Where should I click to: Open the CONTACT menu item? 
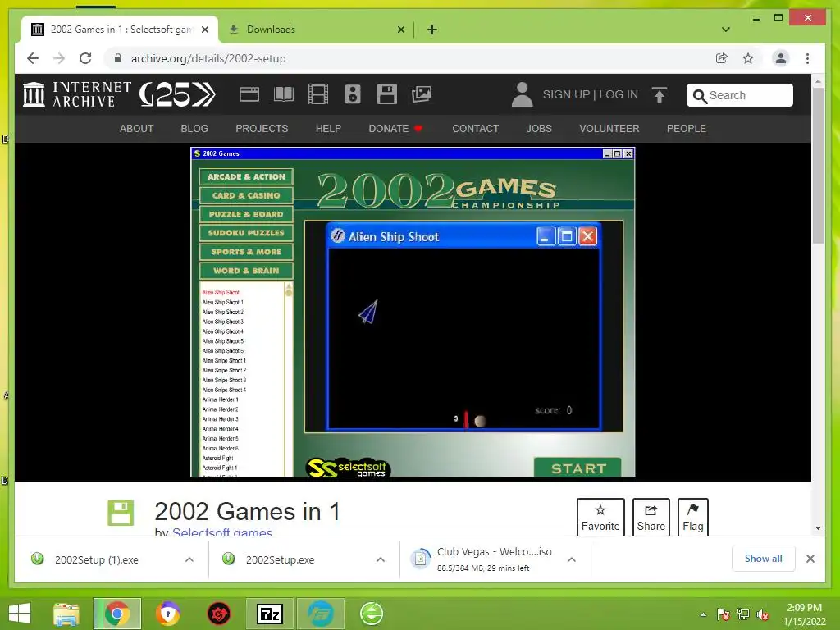point(475,129)
